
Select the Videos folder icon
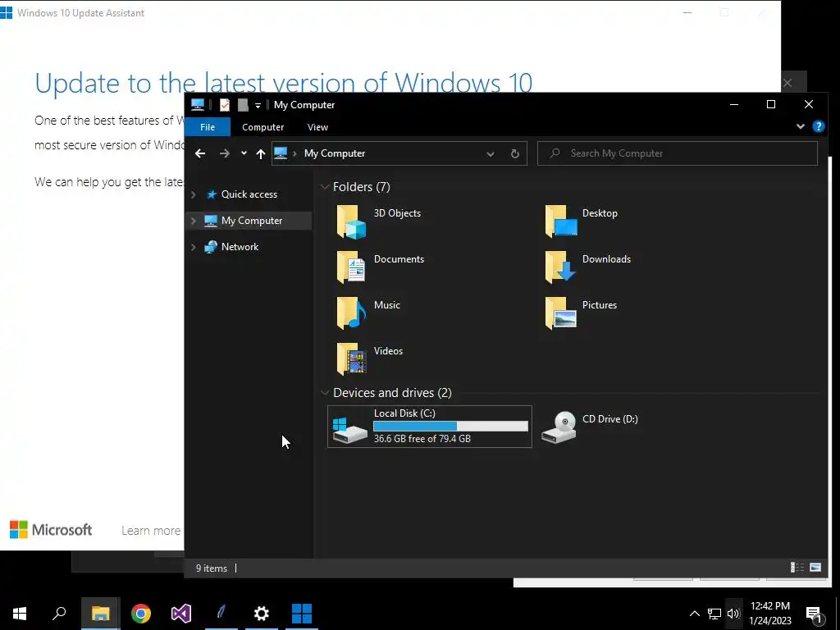pyautogui.click(x=351, y=359)
